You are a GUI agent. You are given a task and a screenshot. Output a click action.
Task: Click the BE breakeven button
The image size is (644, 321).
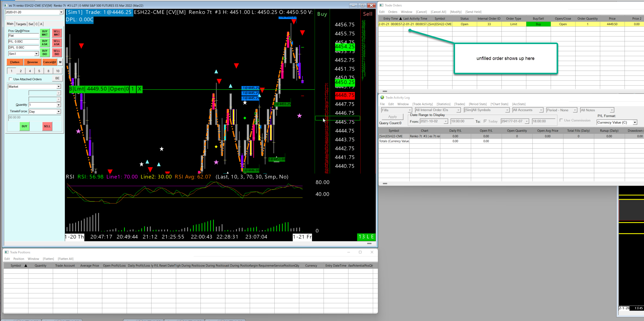point(57,78)
